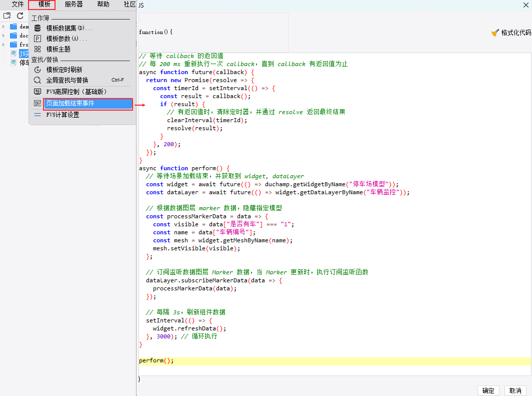This screenshot has width=532, height=396.
Task: Click the 格式化代码 broom icon
Action: (495, 33)
